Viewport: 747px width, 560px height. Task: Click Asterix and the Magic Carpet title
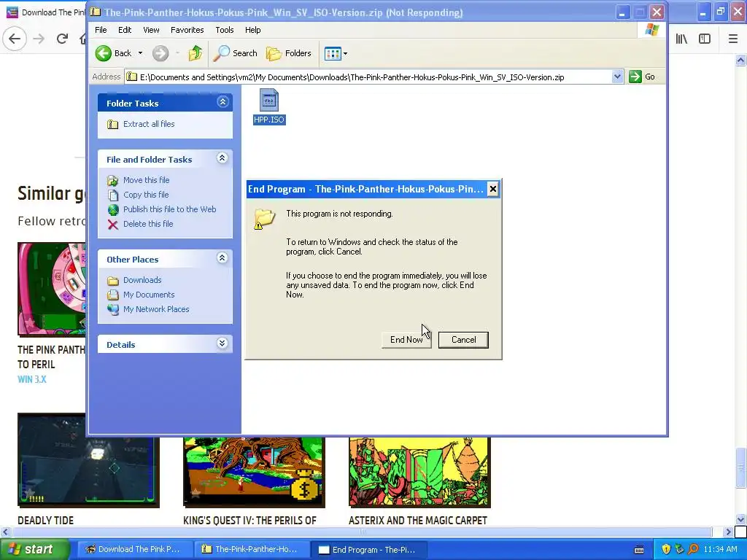point(418,521)
